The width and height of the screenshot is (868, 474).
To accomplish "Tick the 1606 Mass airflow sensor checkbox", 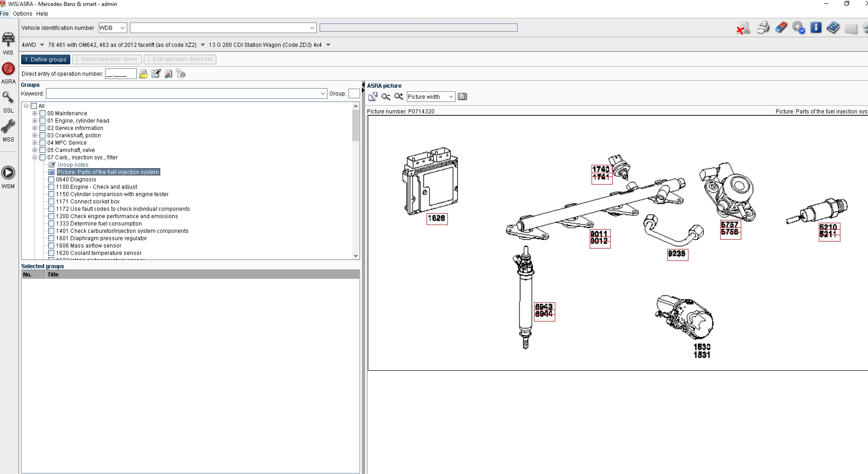I will (x=51, y=246).
